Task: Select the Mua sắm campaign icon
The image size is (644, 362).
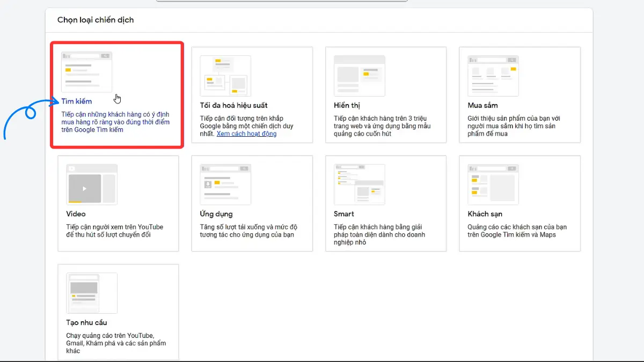Action: [493, 76]
